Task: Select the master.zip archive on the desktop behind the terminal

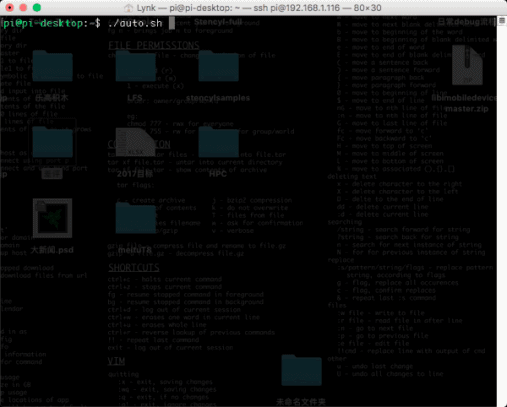Action: 467,65
